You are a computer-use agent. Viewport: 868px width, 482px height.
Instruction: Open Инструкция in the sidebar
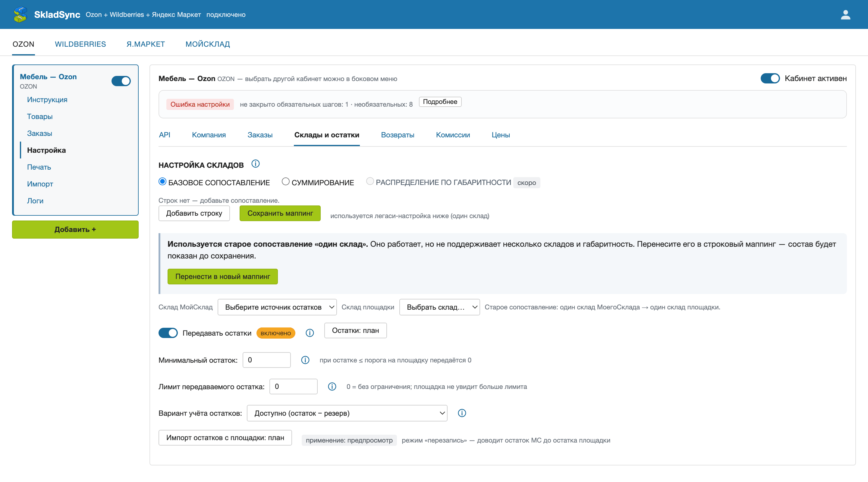[x=47, y=100]
